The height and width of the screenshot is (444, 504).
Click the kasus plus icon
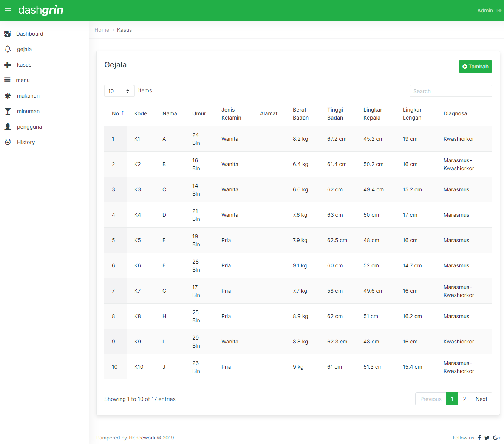tap(8, 65)
